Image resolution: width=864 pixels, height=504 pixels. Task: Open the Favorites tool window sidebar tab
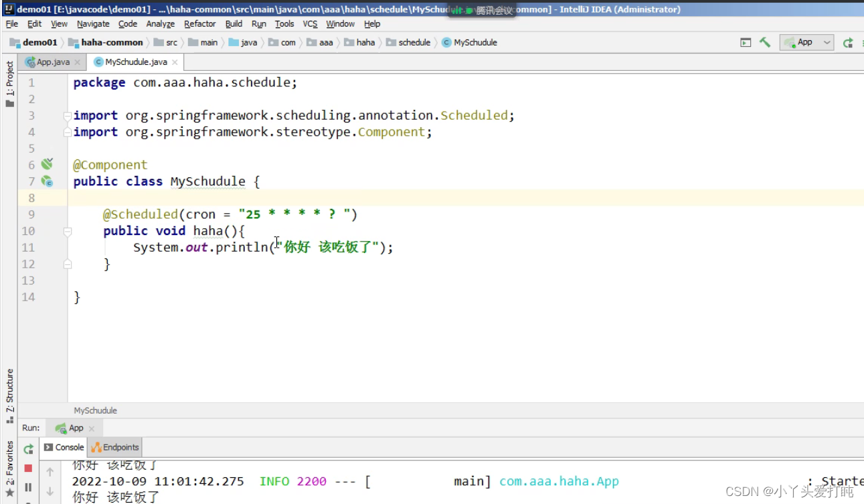[9, 468]
